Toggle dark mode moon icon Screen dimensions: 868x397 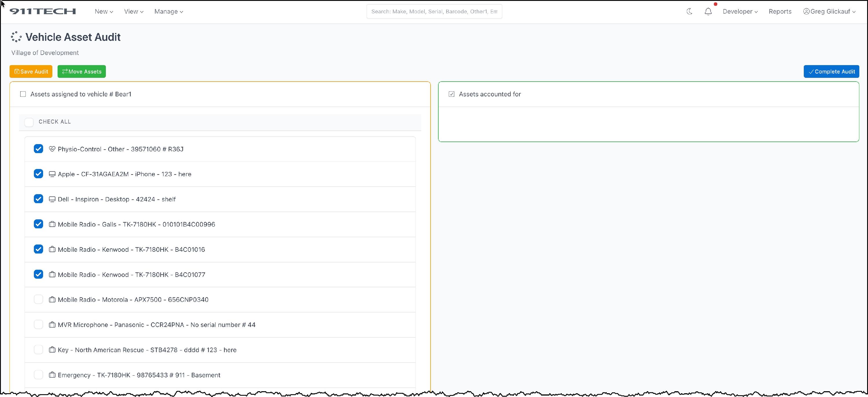(689, 12)
